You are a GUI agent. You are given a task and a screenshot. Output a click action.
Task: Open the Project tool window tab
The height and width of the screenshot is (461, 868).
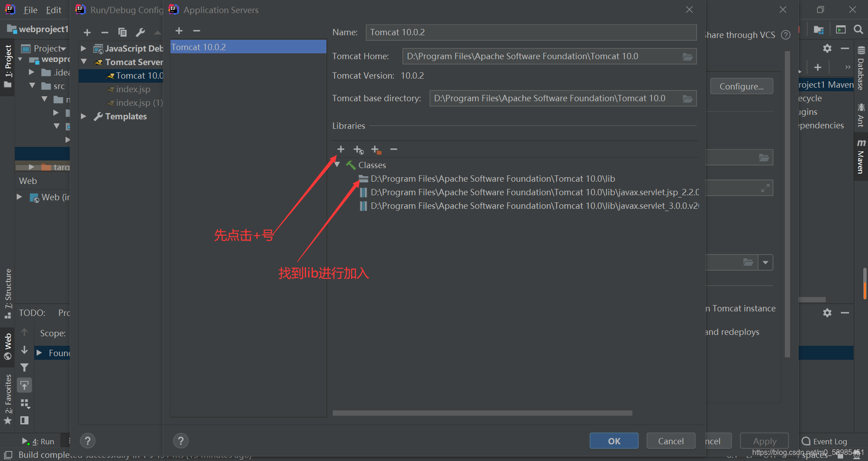(8, 67)
